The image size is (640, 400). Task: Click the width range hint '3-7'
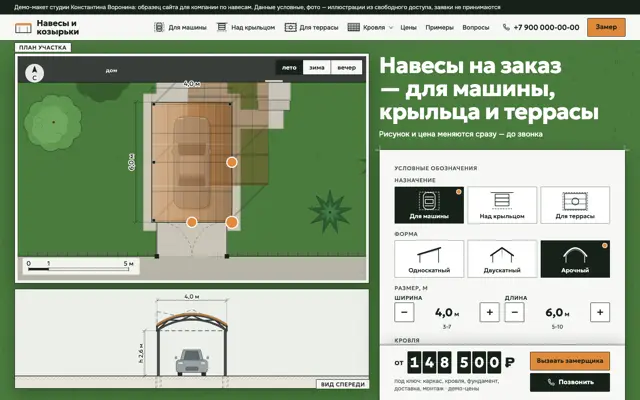click(x=447, y=327)
